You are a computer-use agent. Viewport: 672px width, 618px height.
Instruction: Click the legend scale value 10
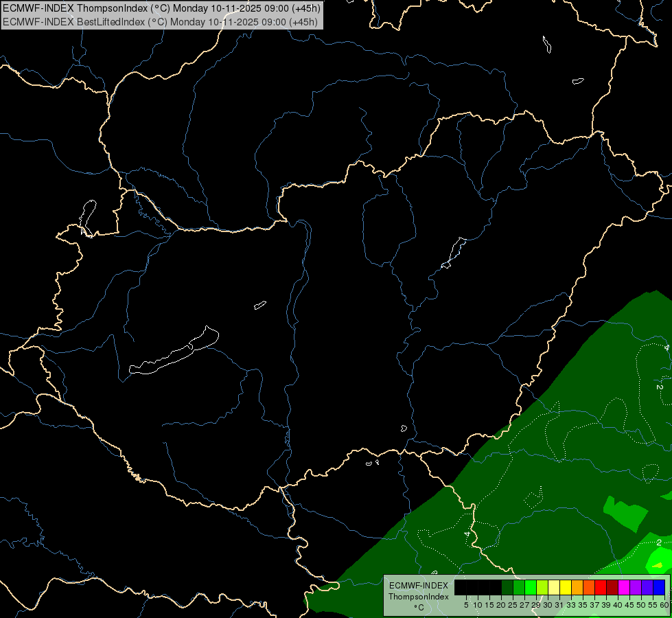[x=478, y=605]
